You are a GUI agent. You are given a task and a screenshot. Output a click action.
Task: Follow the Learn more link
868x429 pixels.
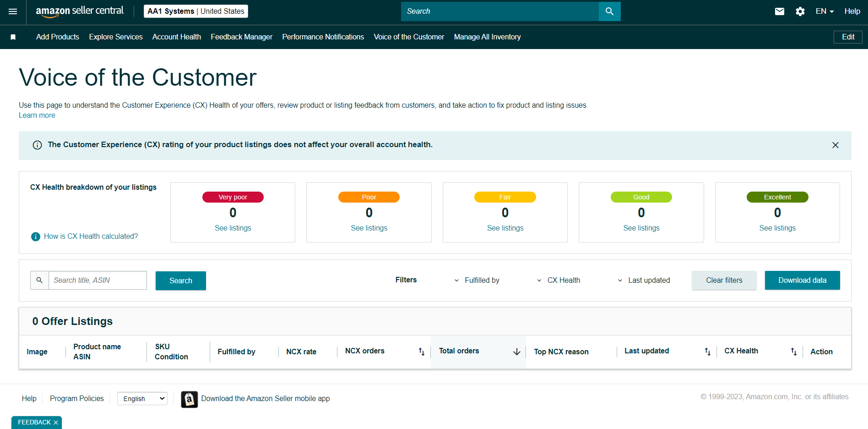click(37, 115)
